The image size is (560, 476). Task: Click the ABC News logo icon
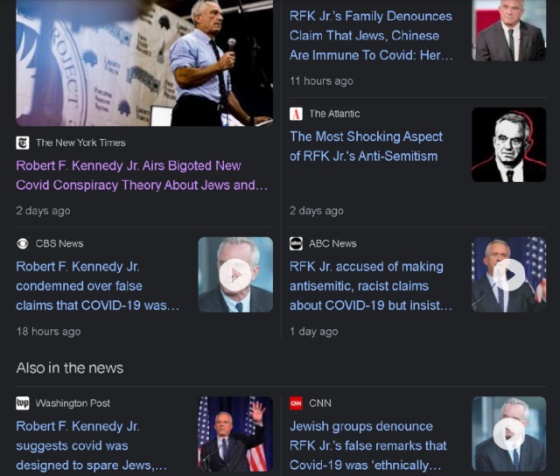pyautogui.click(x=296, y=244)
